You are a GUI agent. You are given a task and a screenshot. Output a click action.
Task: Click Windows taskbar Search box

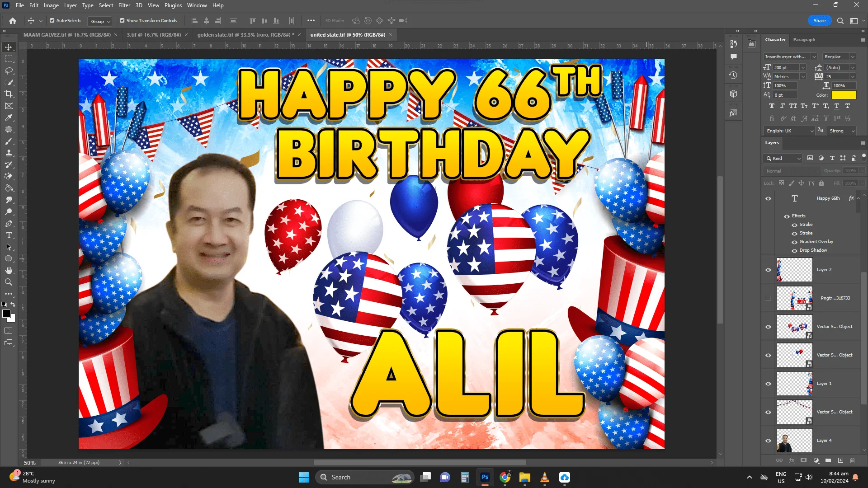[x=365, y=477]
